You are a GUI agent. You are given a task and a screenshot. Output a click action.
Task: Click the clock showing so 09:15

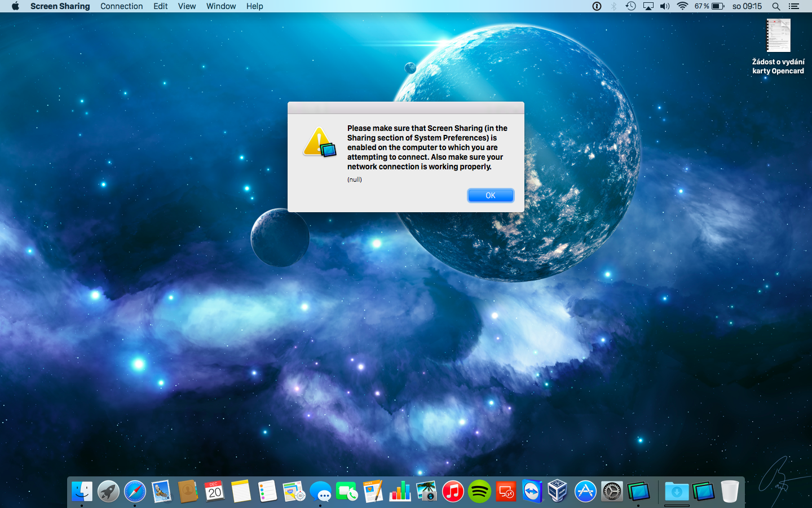point(747,6)
